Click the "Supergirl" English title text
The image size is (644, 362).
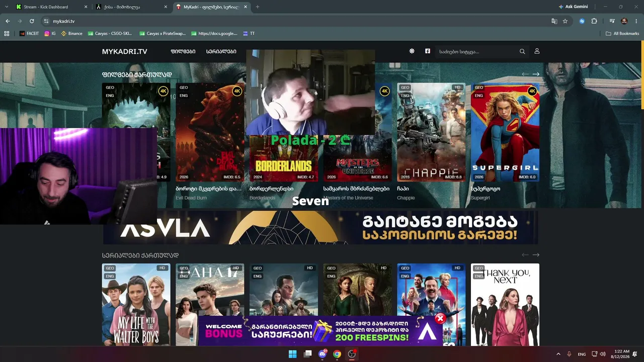coord(480,198)
